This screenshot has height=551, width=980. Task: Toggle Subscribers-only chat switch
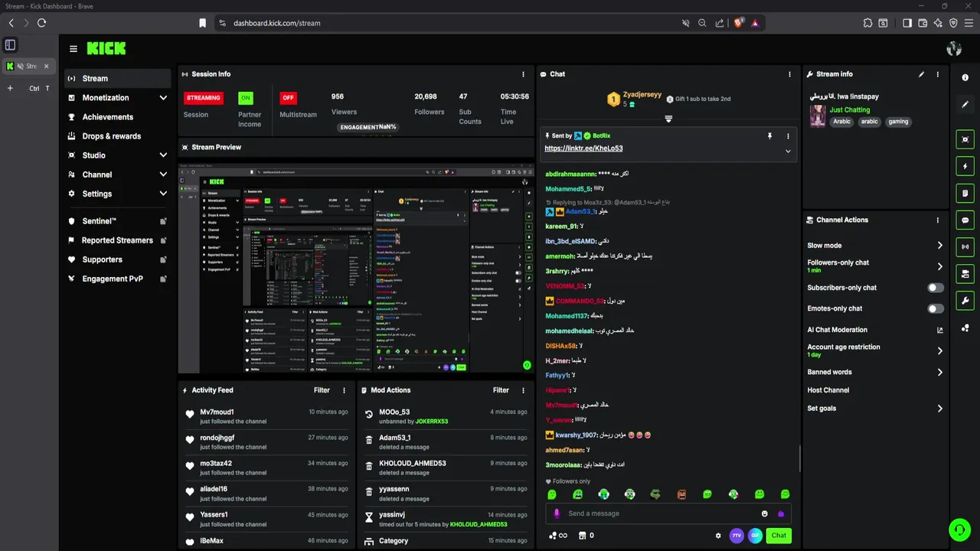pos(936,288)
